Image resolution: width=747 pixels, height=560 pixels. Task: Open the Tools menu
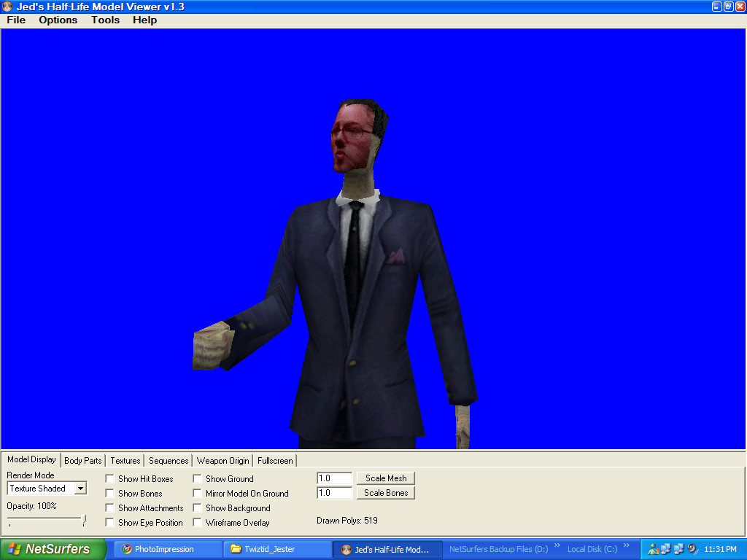[105, 20]
